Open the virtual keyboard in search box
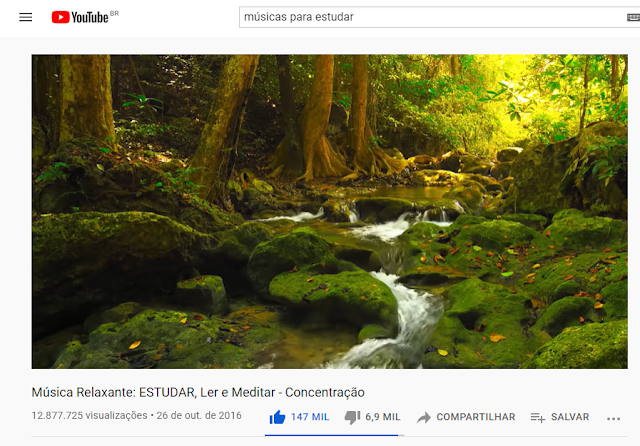The height and width of the screenshot is (446, 640). 633,17
